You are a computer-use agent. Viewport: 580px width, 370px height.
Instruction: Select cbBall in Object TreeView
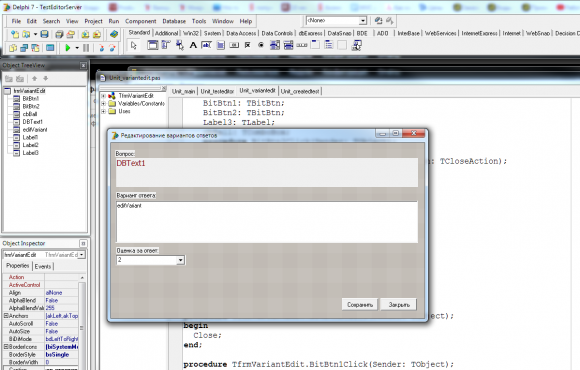30,114
